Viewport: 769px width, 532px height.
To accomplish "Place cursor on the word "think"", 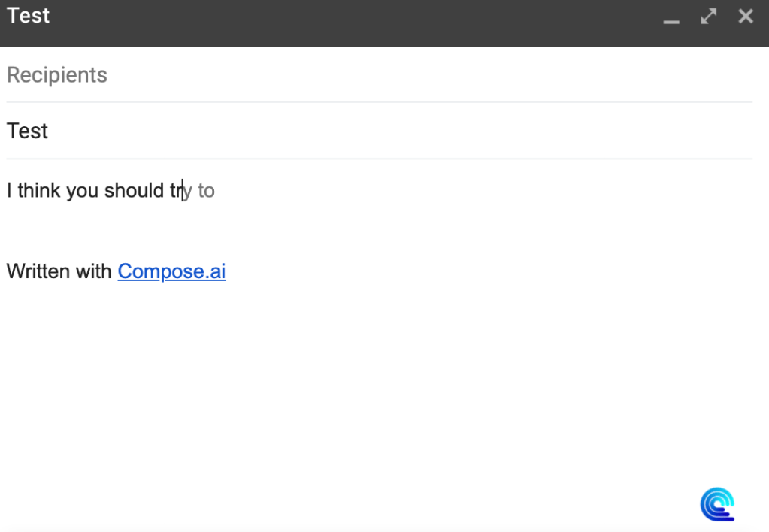I will click(38, 191).
